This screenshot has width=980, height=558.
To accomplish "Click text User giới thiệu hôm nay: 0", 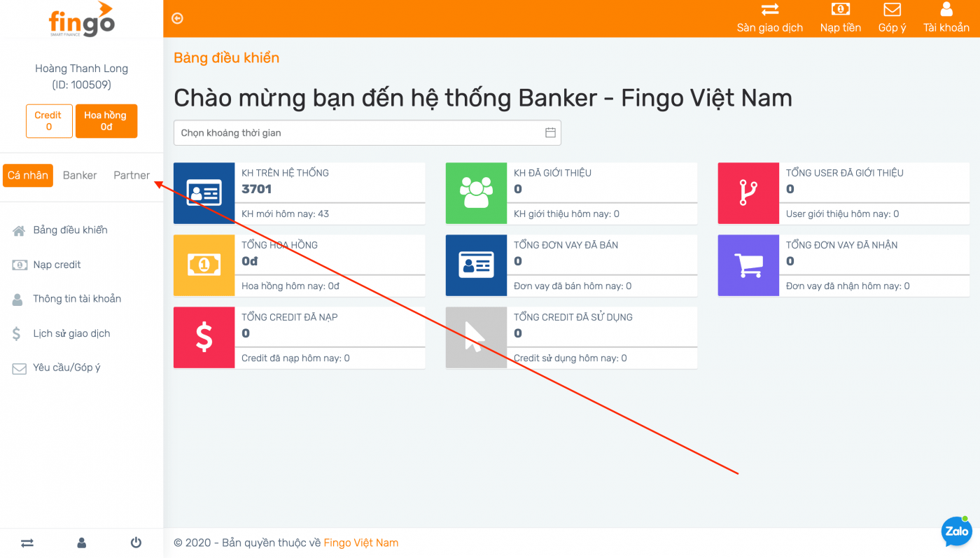I will tap(842, 214).
